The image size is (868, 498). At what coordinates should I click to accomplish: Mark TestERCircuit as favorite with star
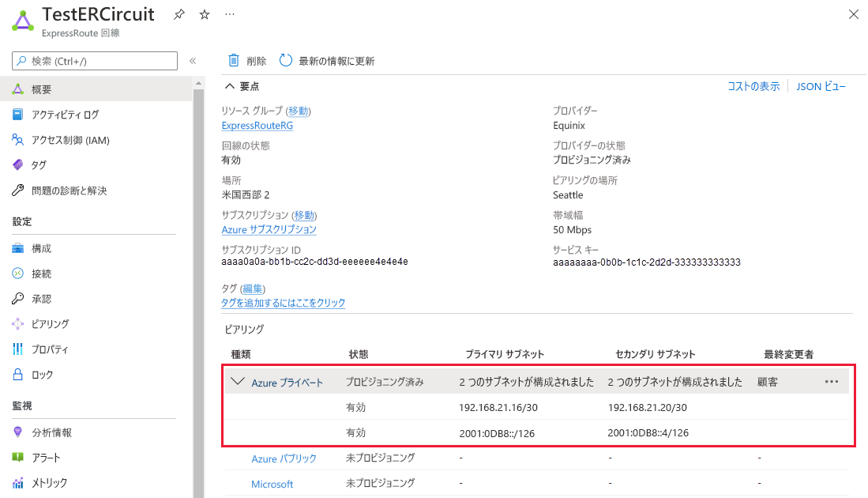pyautogui.click(x=205, y=15)
